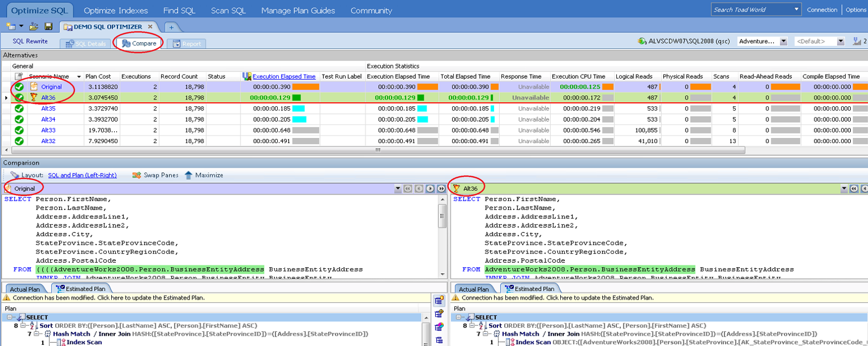Click green check status for Alt35 row
This screenshot has width=868, height=346.
(19, 109)
